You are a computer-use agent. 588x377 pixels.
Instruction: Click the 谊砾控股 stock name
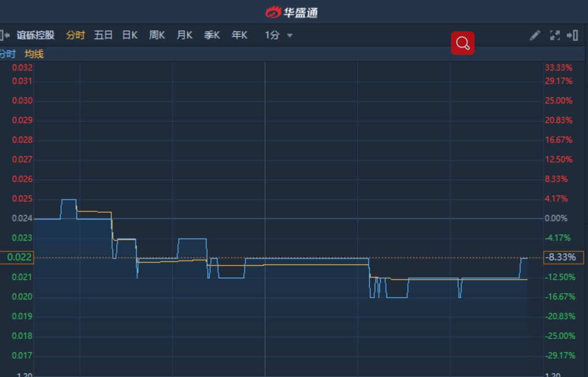click(x=36, y=35)
